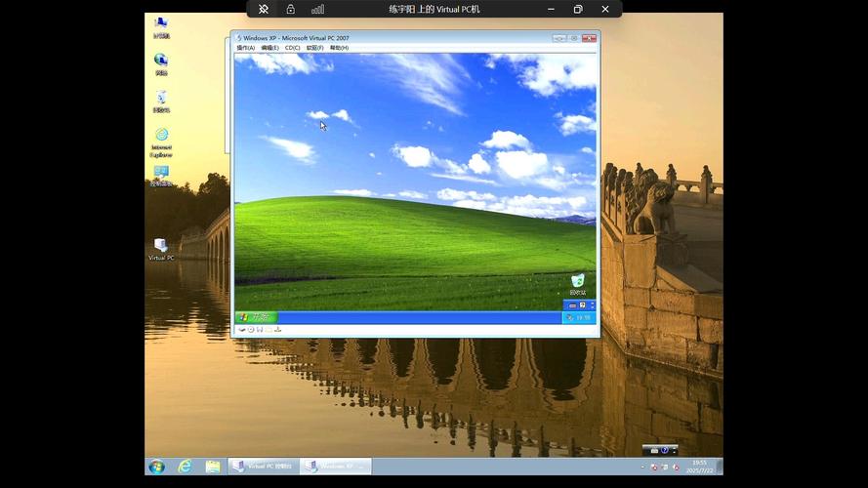The width and height of the screenshot is (868, 488).
Task: Open the Recycle Bin on the XP desktop
Action: [577, 283]
